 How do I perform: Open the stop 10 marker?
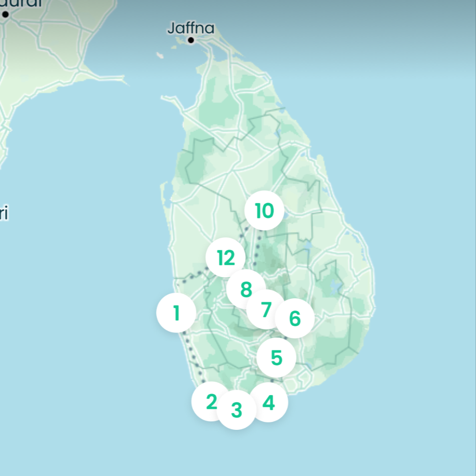coord(264,210)
